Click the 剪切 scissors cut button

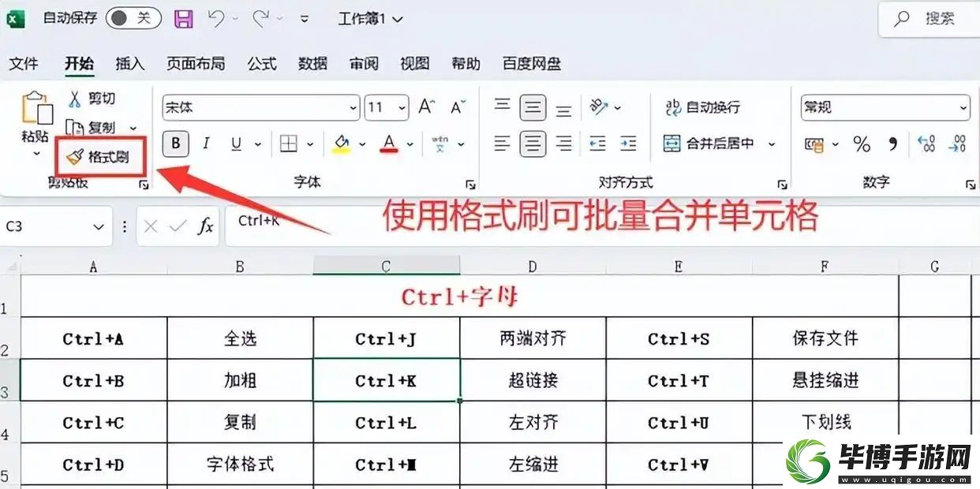click(92, 99)
